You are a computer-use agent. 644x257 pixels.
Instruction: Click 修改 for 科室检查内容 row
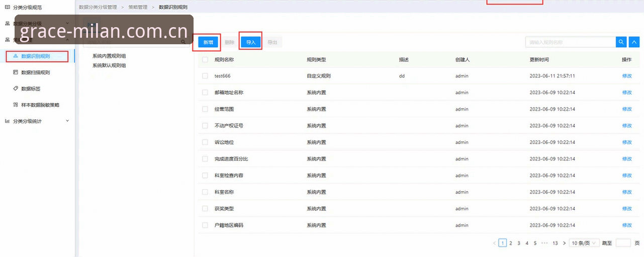627,176
